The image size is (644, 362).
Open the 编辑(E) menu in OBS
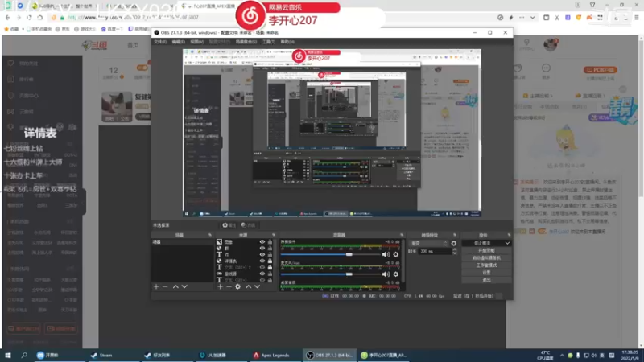pyautogui.click(x=178, y=42)
